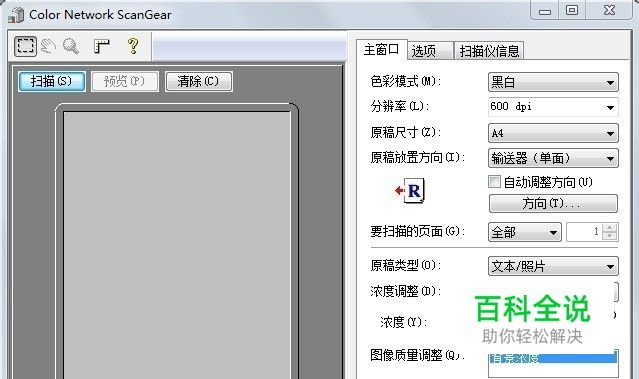
Task: Switch to the 选项 tab
Action: point(429,51)
